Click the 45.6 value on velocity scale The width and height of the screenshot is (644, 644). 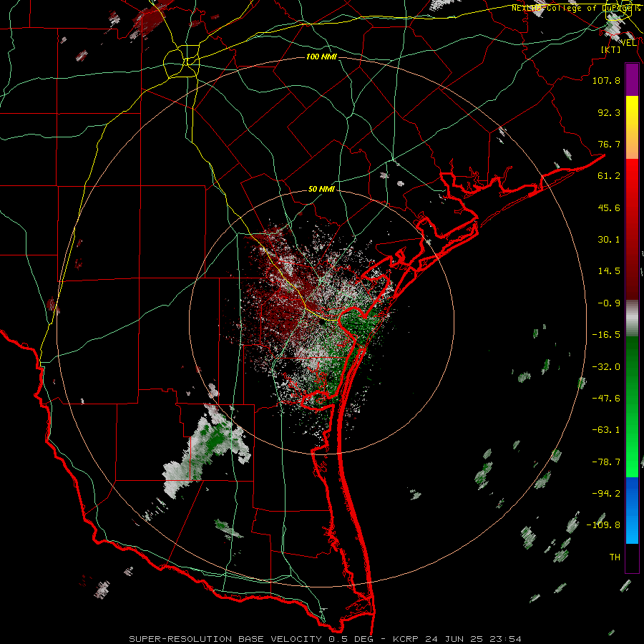pos(609,208)
